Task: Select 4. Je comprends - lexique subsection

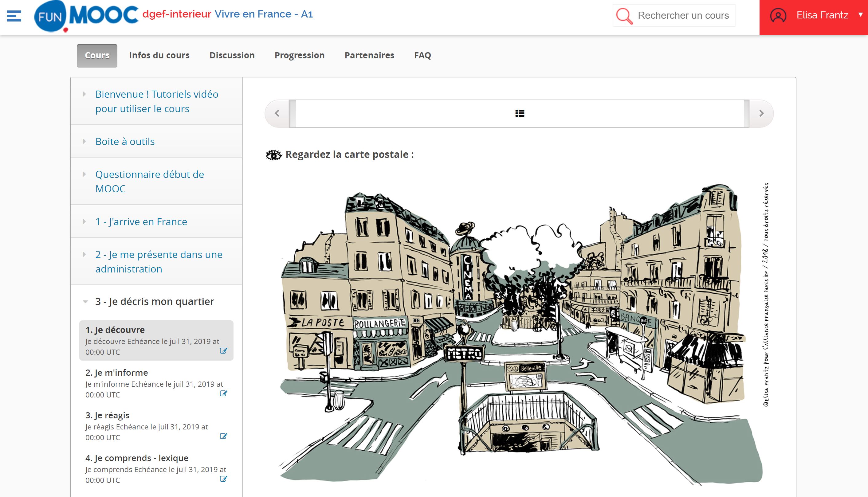Action: (x=156, y=468)
